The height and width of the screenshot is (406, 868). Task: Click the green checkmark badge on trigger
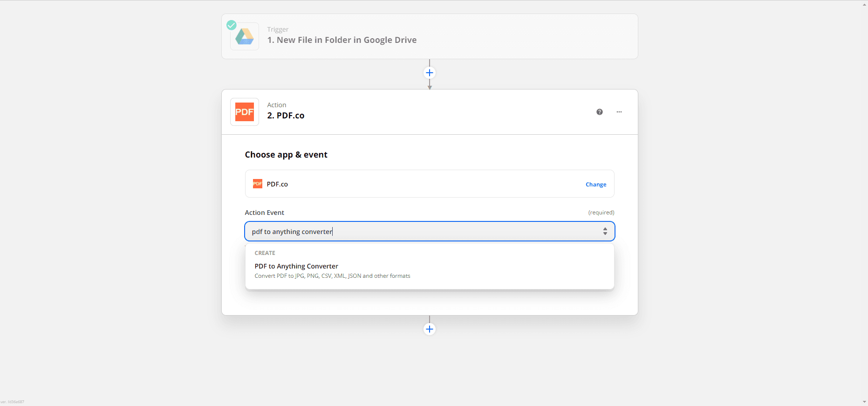coord(232,25)
